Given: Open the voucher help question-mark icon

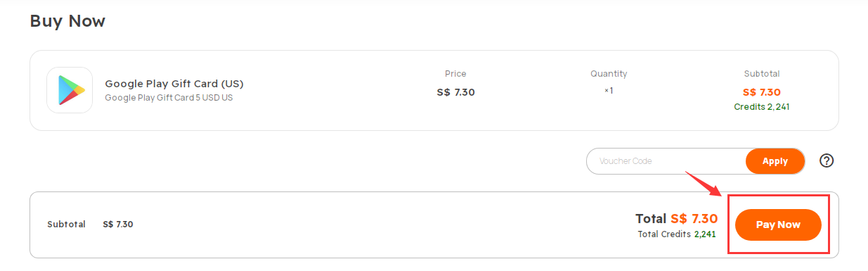Looking at the screenshot, I should pos(827,160).
